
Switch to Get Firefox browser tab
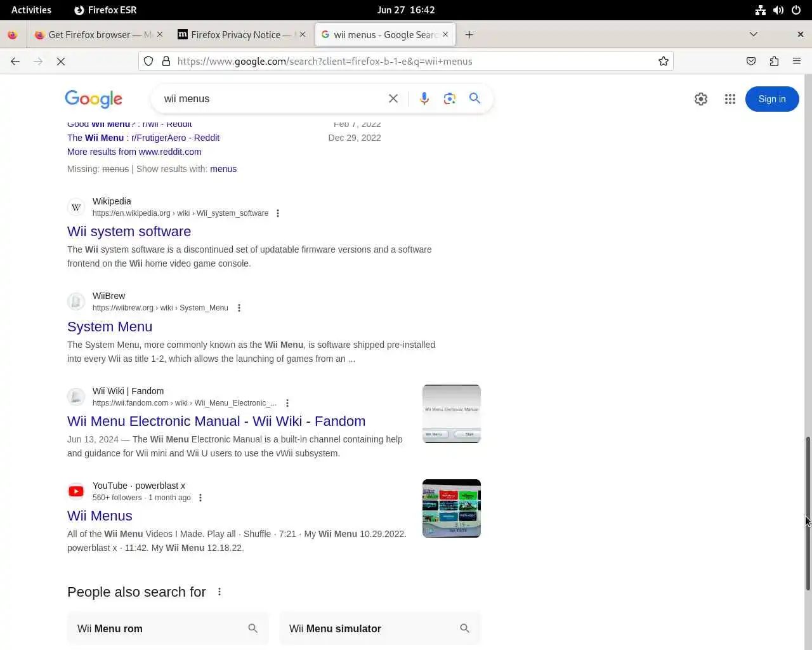click(98, 35)
